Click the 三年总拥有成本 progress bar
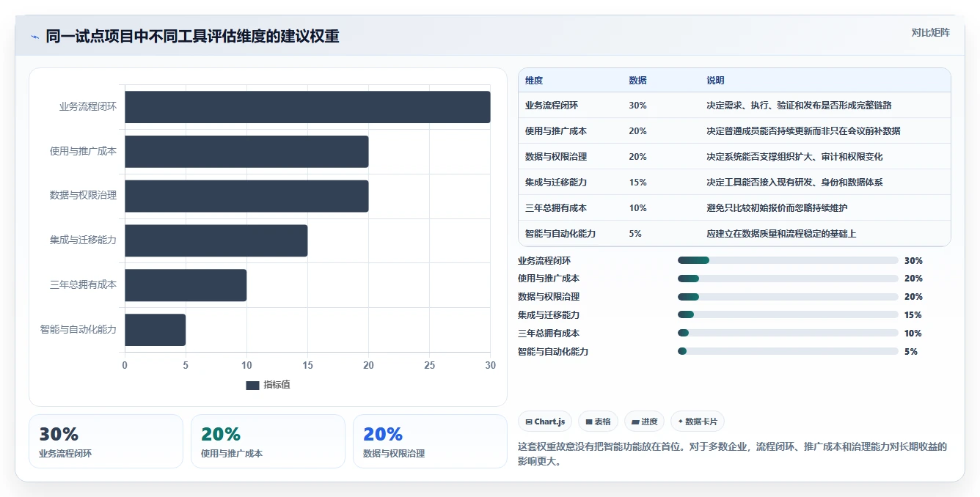Viewport: 980px width, 497px height. point(788,334)
